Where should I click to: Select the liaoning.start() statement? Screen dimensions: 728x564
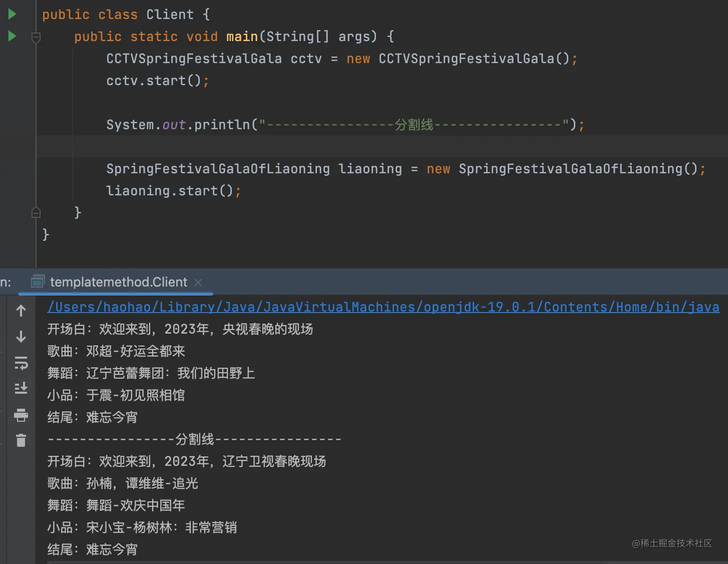[173, 190]
